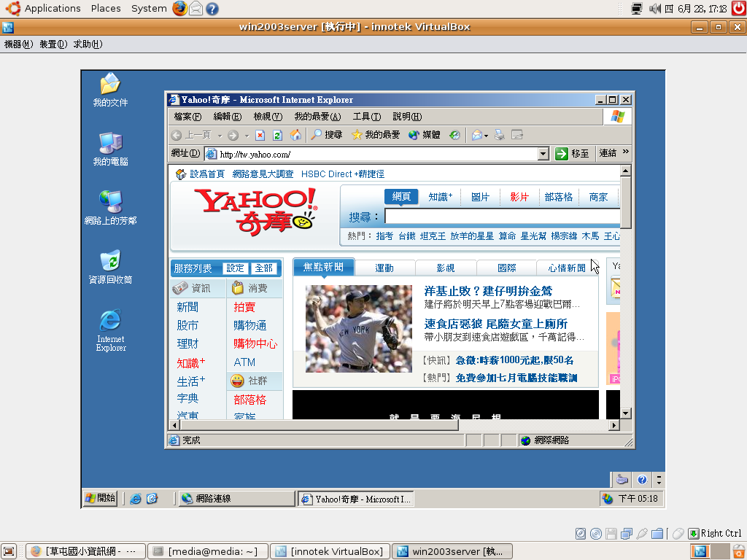
Task: Refresh the page using the green refresh icon
Action: tap(277, 135)
